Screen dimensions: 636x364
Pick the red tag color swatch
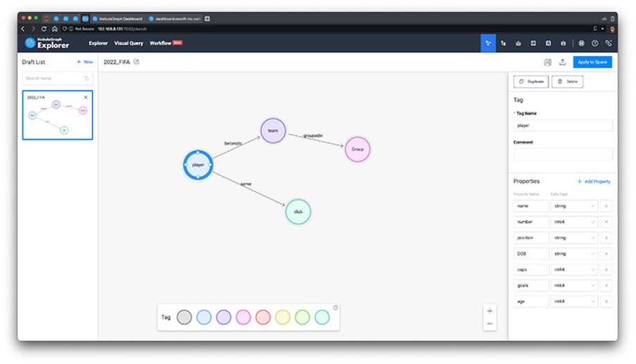coord(263,317)
